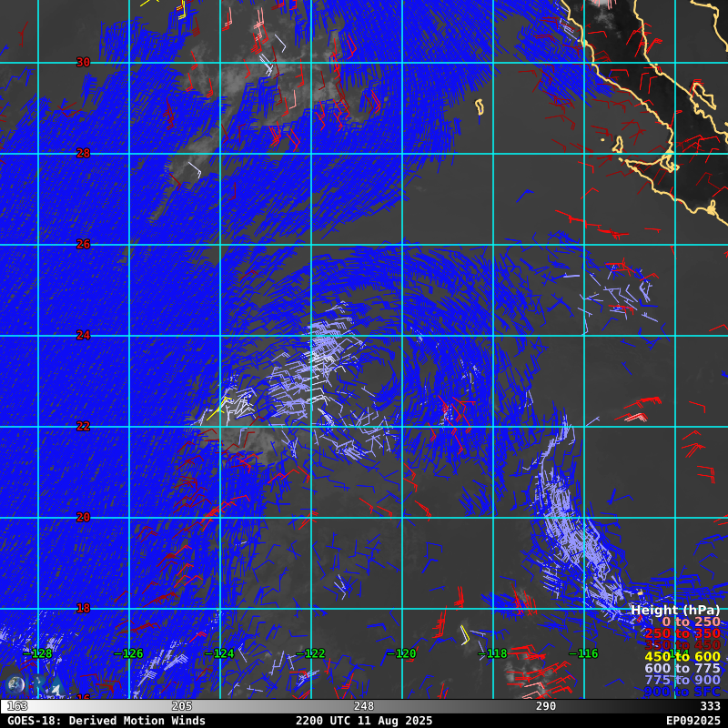Viewport: 728px width, 728px height.
Task: Click the latitude label "28"
Action: point(83,153)
